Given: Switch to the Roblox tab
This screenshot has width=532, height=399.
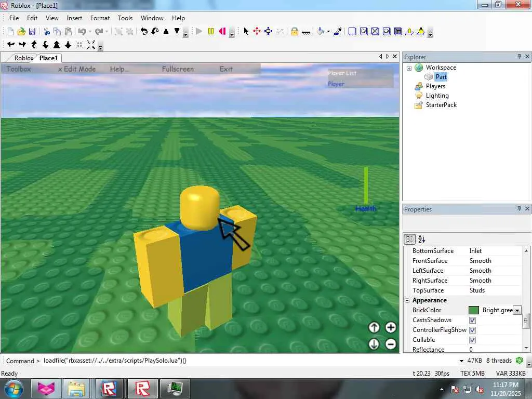Looking at the screenshot, I should click(x=23, y=58).
